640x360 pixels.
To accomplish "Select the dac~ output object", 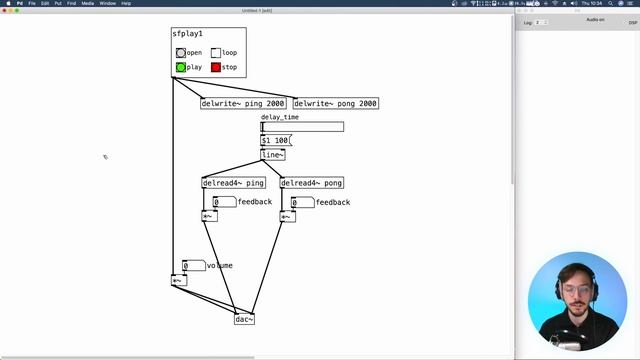I will [244, 319].
